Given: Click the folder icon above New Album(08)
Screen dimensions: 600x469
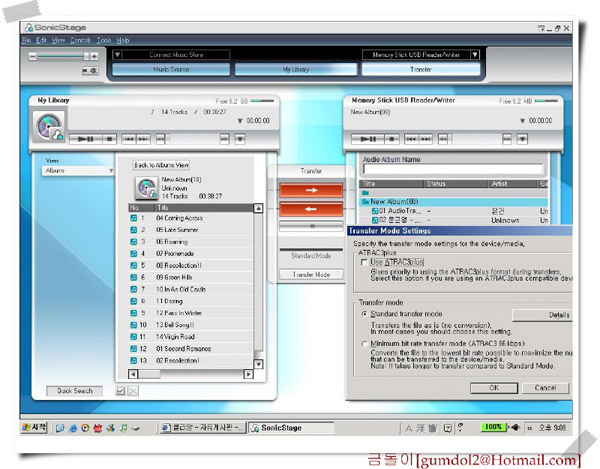Looking at the screenshot, I should [365, 193].
